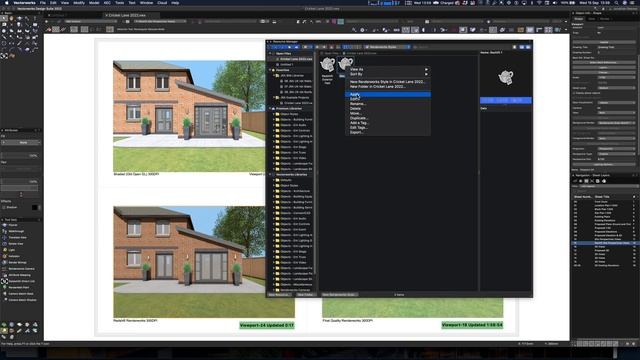The height and width of the screenshot is (360, 640).
Task: Open the AEC menu
Action: pyautogui.click(x=107, y=2)
